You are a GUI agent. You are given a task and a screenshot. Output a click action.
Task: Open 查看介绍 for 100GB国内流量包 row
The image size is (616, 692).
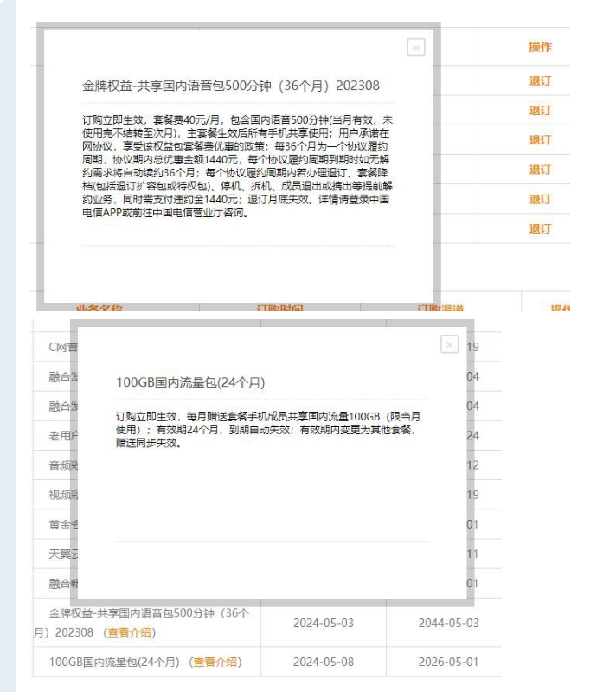tap(215, 662)
